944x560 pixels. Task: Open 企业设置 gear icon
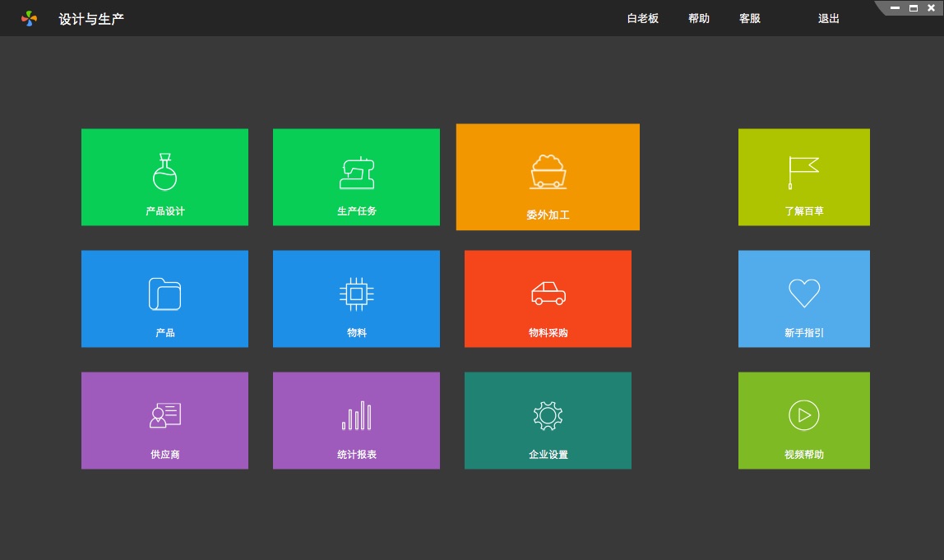click(548, 415)
